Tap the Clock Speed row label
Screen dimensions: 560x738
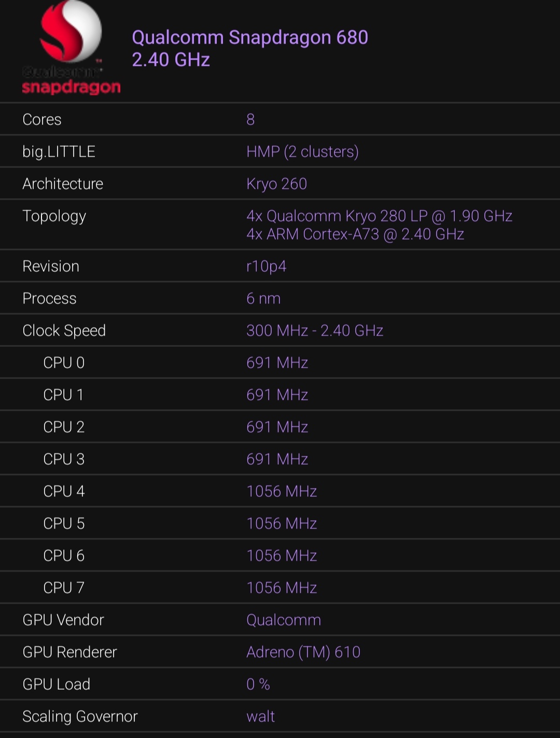click(x=64, y=331)
